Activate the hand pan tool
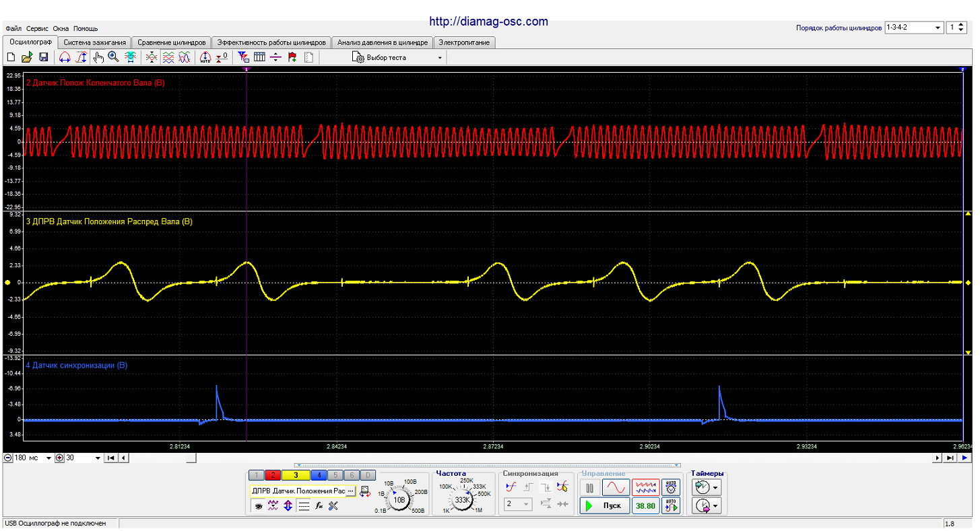980x531 pixels. 98,58
